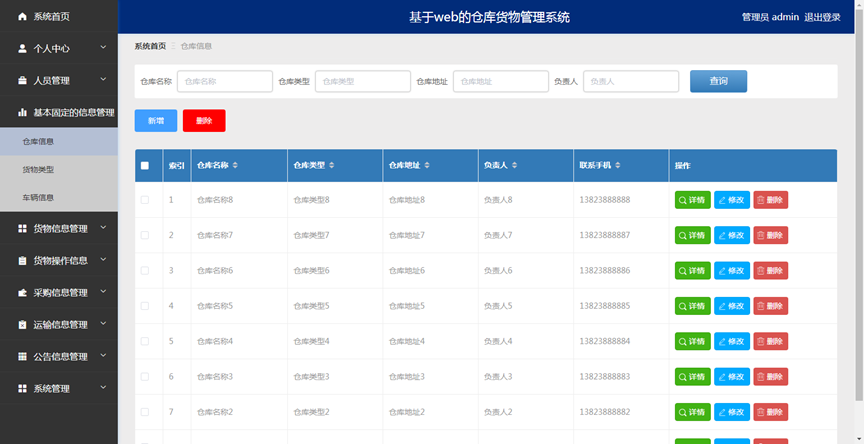Sort by 仓库地址 column arrows

point(427,165)
